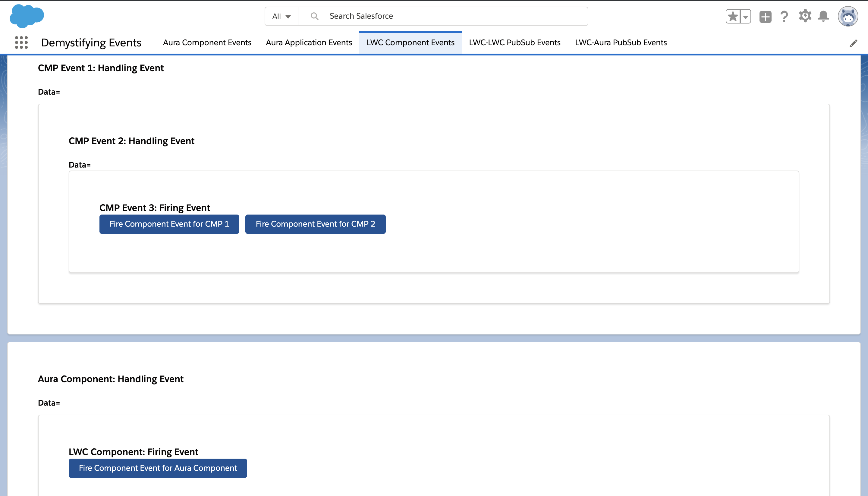This screenshot has height=496, width=868.
Task: Click the search magnifier icon
Action: click(314, 16)
